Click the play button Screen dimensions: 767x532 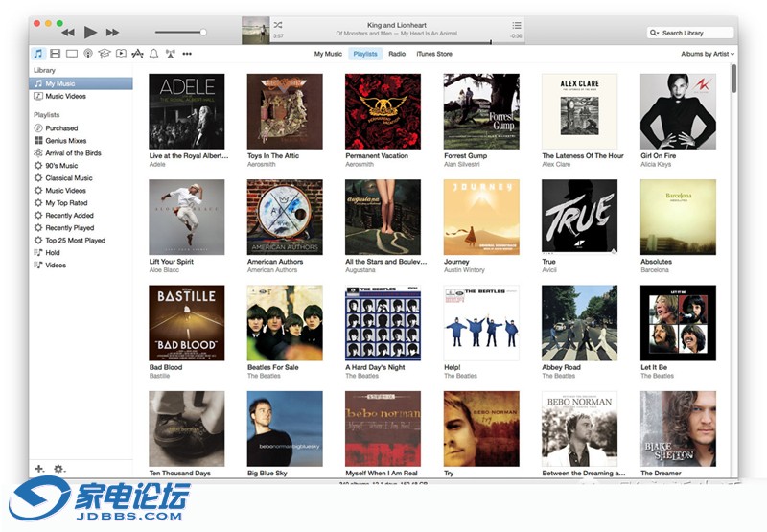tap(90, 33)
